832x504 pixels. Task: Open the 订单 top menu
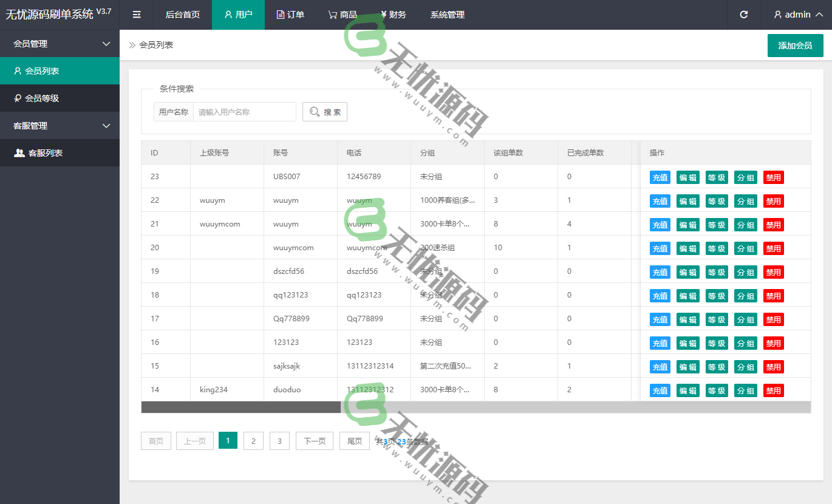[x=290, y=15]
